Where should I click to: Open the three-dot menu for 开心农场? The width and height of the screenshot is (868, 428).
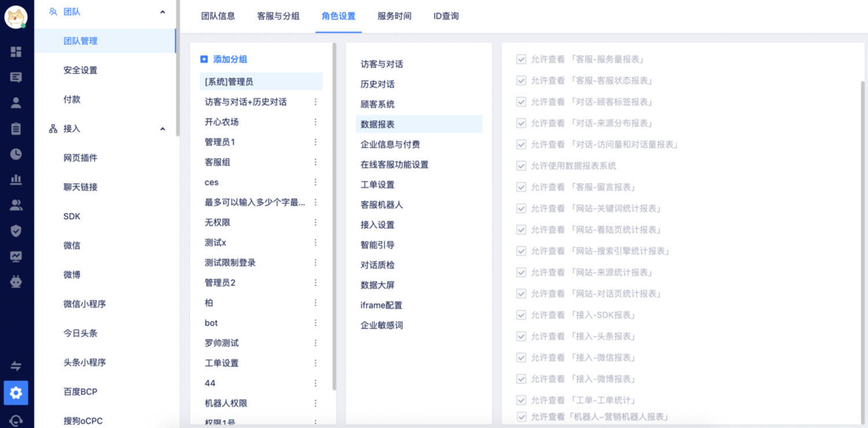[315, 122]
